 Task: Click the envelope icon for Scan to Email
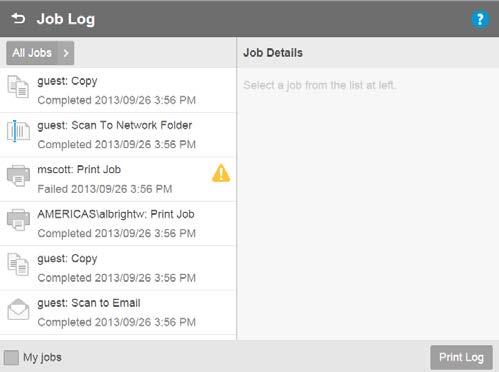[18, 309]
